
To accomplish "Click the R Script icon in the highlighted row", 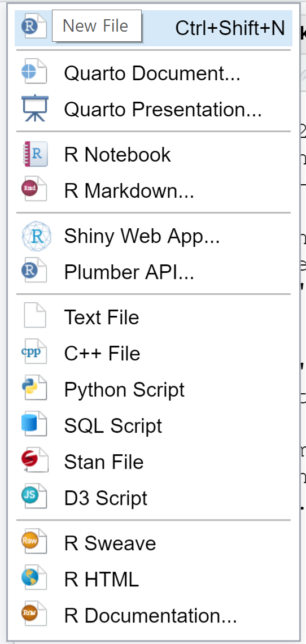I will pyautogui.click(x=34, y=27).
